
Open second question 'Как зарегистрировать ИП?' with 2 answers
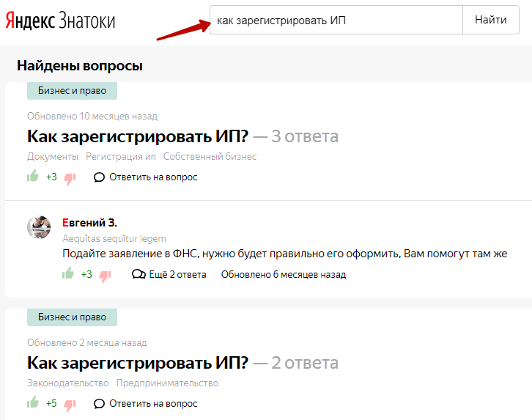[138, 362]
